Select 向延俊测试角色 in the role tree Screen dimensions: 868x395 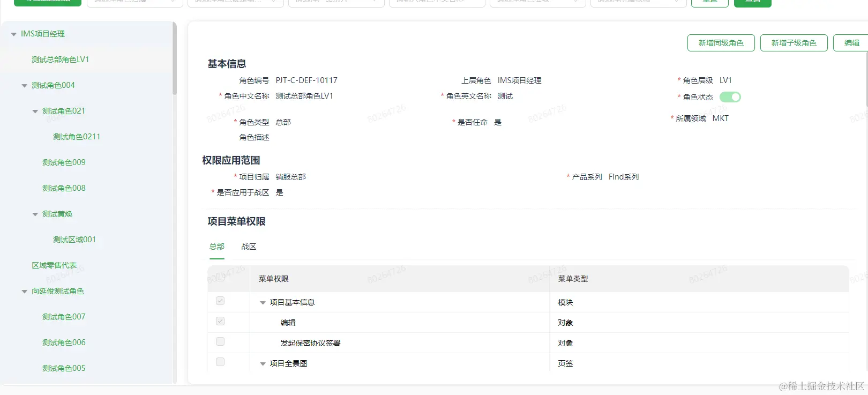pos(58,291)
